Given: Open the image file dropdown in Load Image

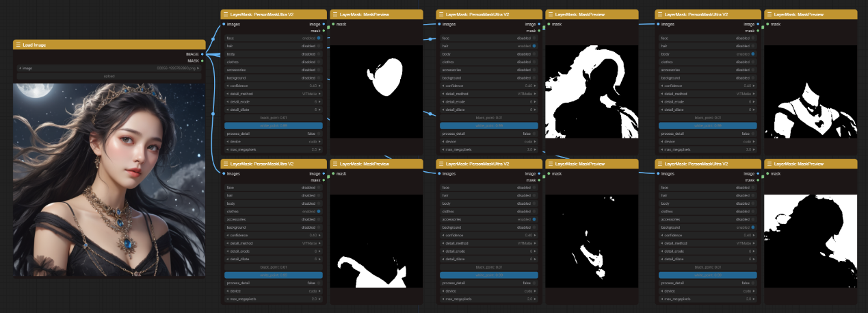Looking at the screenshot, I should pyautogui.click(x=109, y=68).
